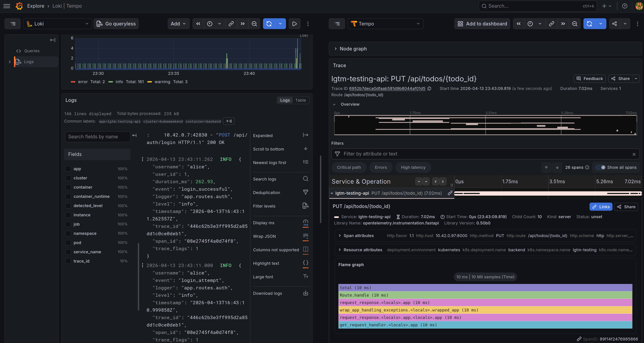Copy the Trace ID to clipboard
Image resolution: width=644 pixels, height=343 pixels.
coord(429,89)
